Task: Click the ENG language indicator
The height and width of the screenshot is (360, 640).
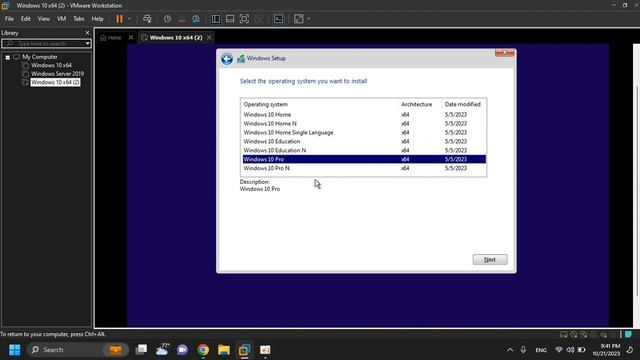Action: pyautogui.click(x=541, y=350)
